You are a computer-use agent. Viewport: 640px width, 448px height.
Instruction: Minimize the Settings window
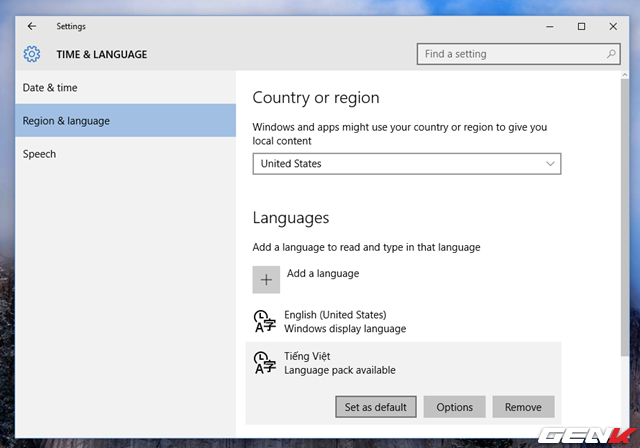coord(550,27)
